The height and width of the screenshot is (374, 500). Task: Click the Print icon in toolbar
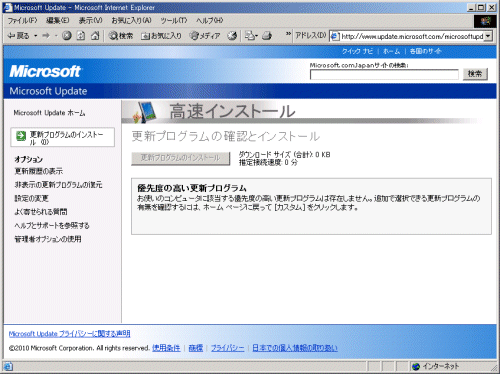pos(267,36)
